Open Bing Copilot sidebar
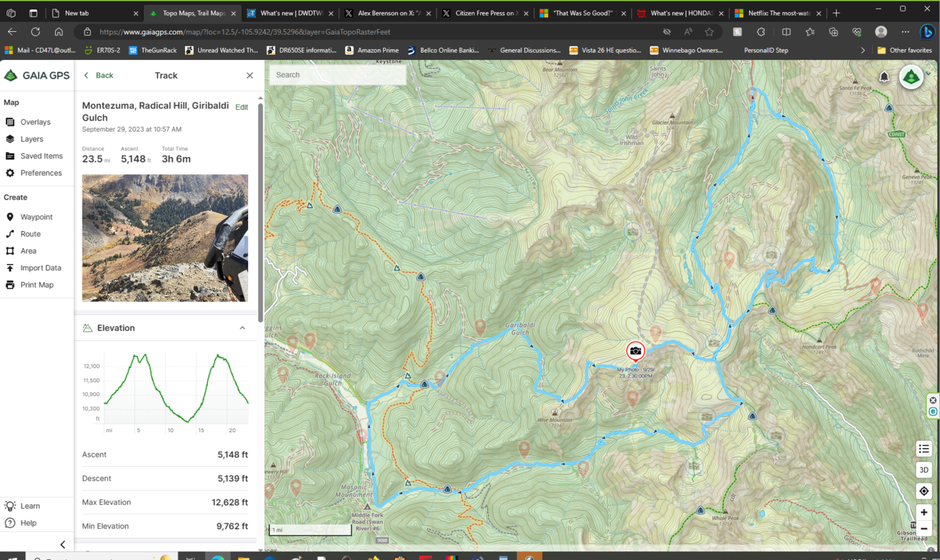Screen dimensions: 940x560 pos(927,32)
